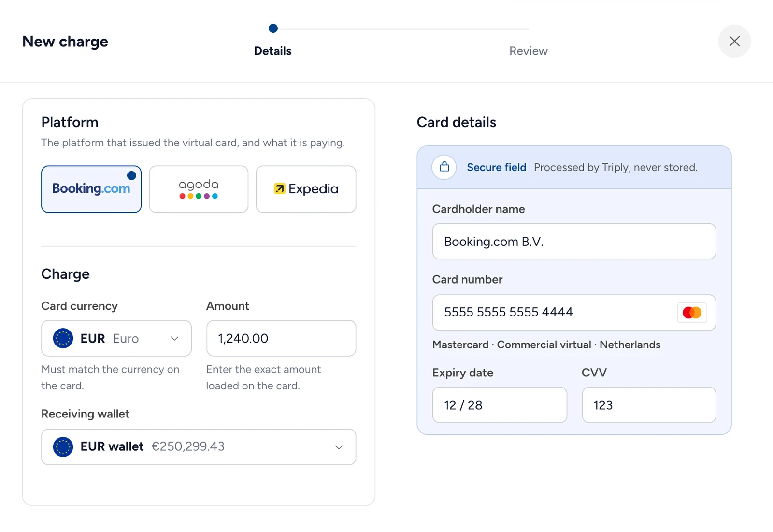Click into the CVV field

(649, 405)
